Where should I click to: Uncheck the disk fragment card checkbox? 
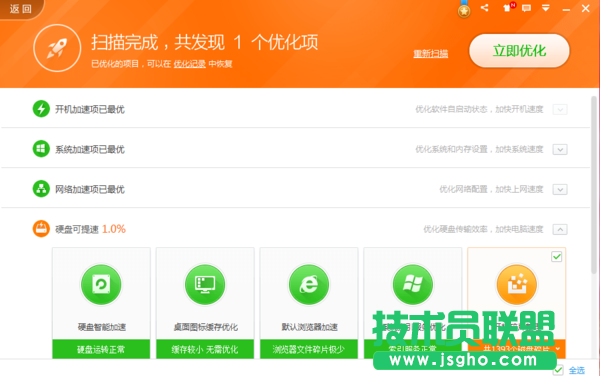click(557, 257)
